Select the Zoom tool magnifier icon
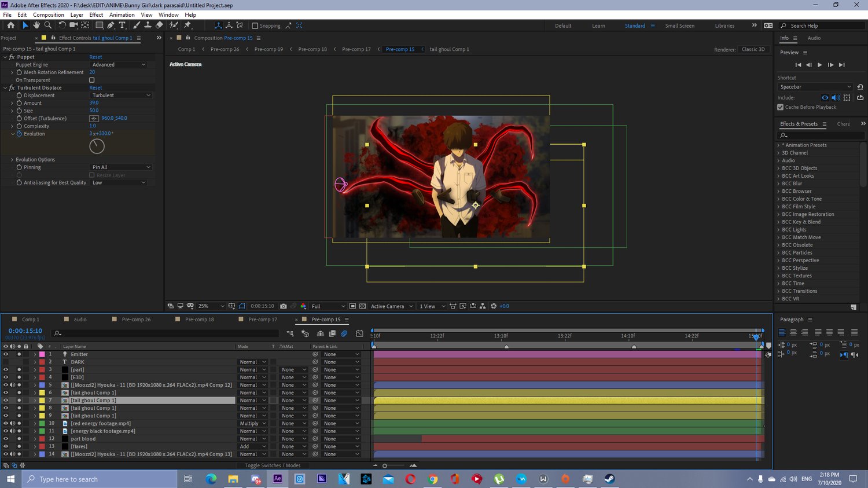This screenshot has width=868, height=488. click(48, 25)
